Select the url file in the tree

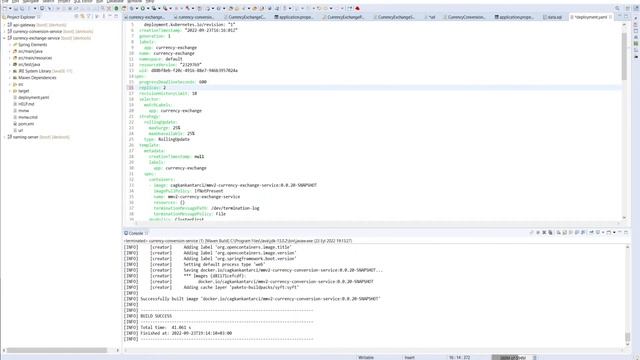pyautogui.click(x=20, y=131)
